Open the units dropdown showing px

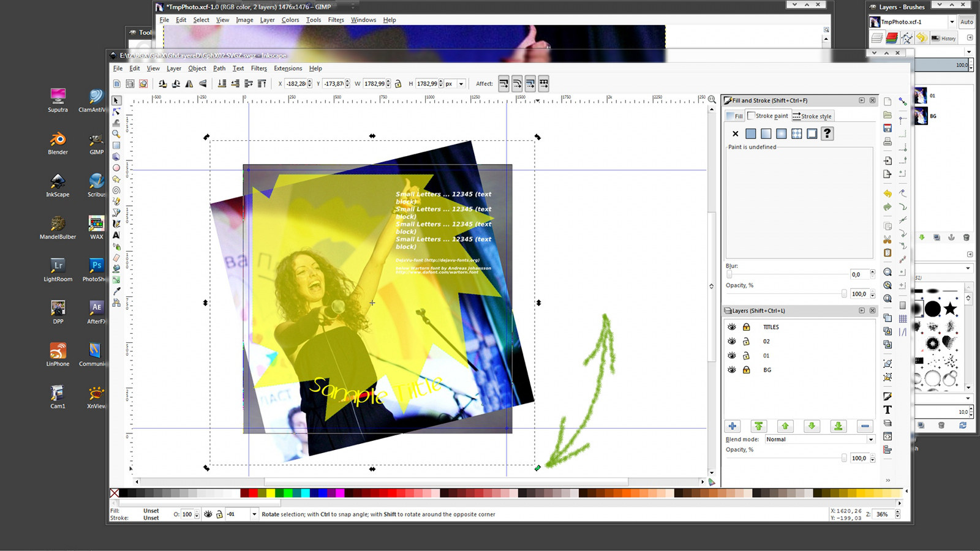point(454,83)
